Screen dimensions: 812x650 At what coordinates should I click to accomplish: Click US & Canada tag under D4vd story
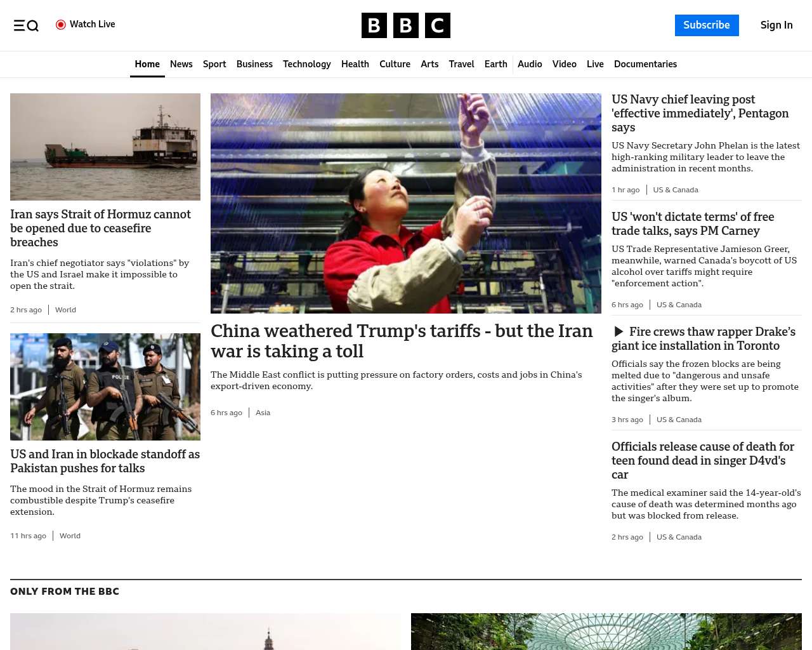(x=679, y=537)
